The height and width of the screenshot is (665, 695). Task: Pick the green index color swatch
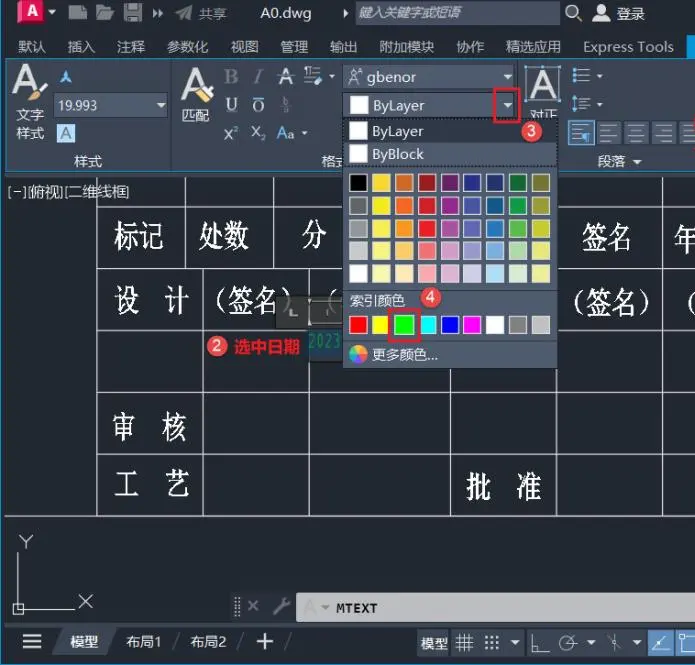click(x=404, y=325)
